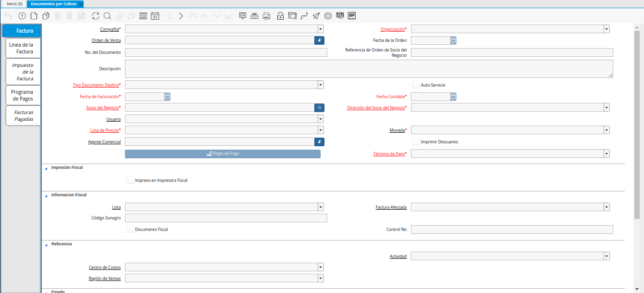Open the calendar history icon in toolbar
This screenshot has width=644, height=293.
point(155,16)
